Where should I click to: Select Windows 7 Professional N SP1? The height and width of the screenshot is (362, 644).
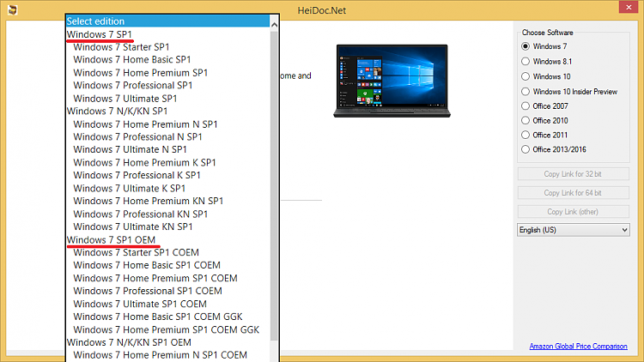pos(137,136)
